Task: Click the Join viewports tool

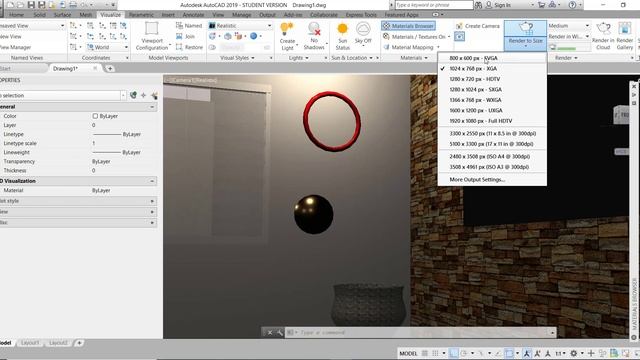Action: (185, 36)
